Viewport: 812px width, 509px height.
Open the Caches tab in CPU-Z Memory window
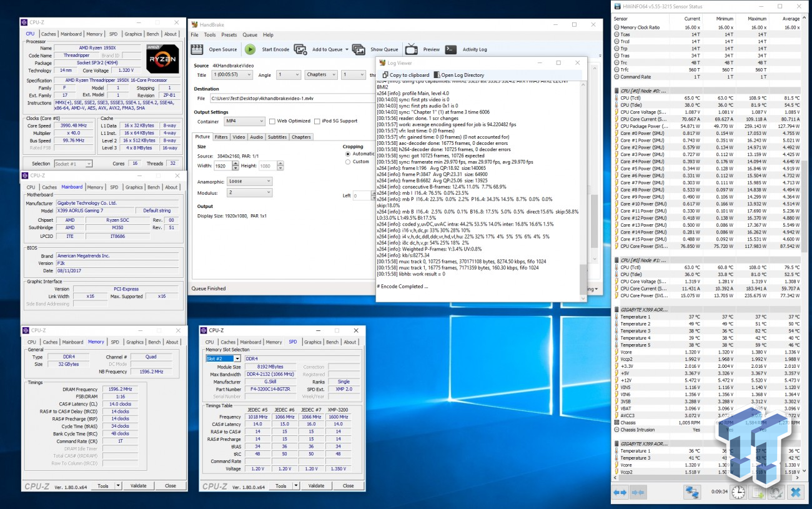50,342
